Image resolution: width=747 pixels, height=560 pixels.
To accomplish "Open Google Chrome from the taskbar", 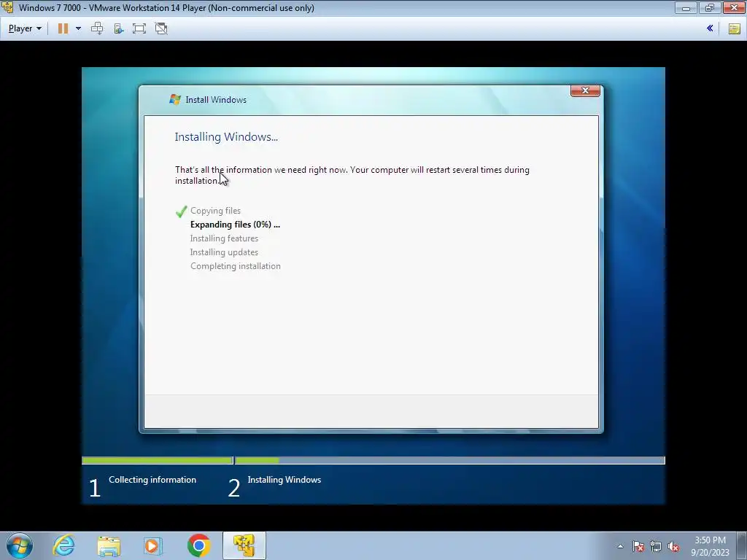I will 198,545.
